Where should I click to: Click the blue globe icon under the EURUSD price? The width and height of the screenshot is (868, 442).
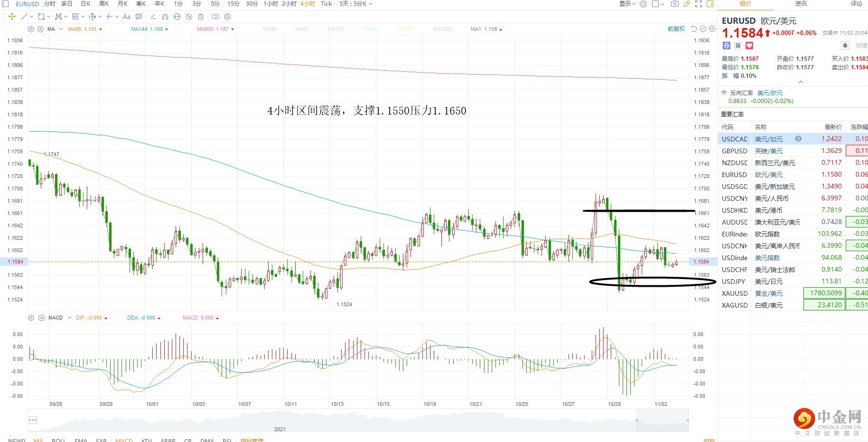pos(727,46)
